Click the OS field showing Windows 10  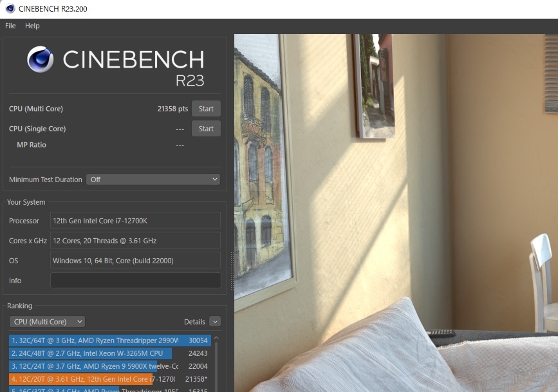tap(135, 261)
